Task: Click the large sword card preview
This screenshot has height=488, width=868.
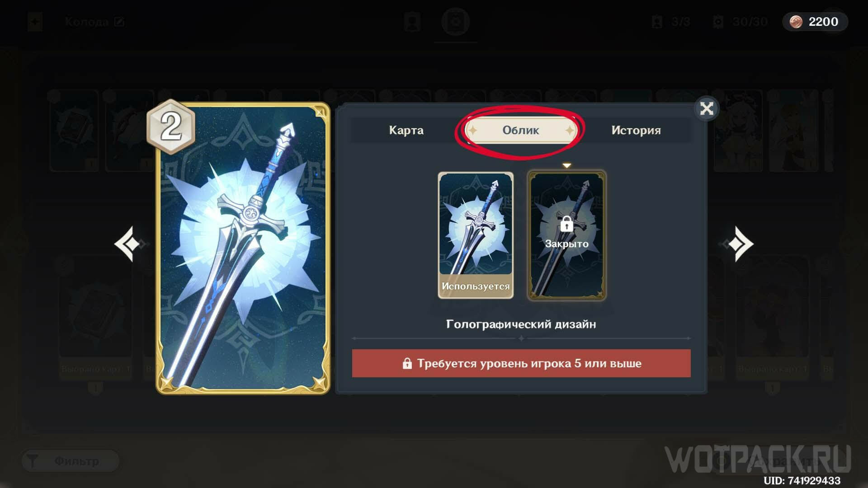Action: [x=243, y=249]
